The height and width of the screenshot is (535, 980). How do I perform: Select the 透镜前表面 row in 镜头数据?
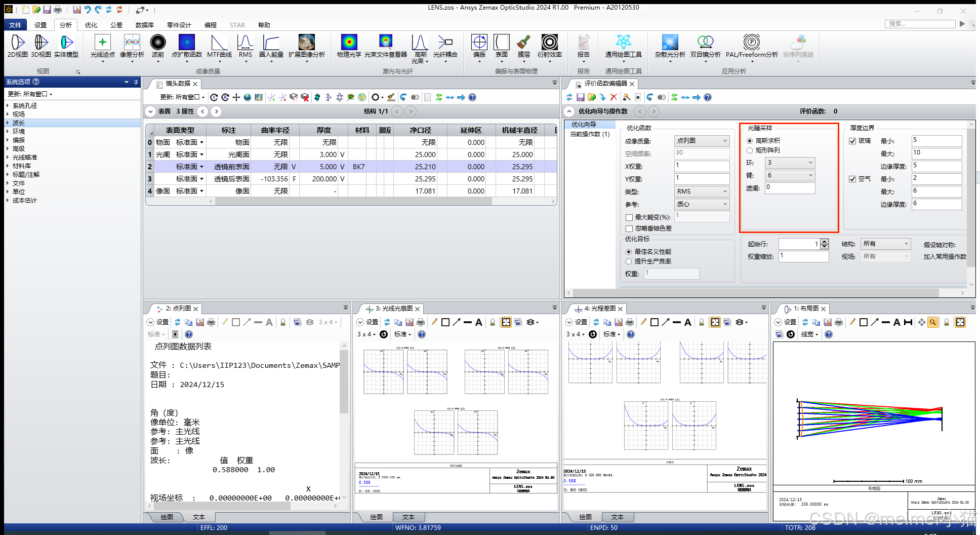click(x=351, y=167)
